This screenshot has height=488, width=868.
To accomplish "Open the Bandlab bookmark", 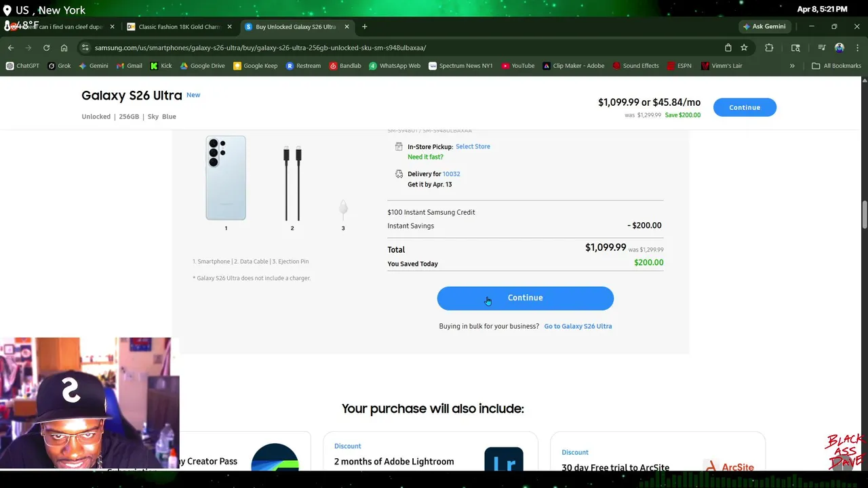I will point(345,66).
